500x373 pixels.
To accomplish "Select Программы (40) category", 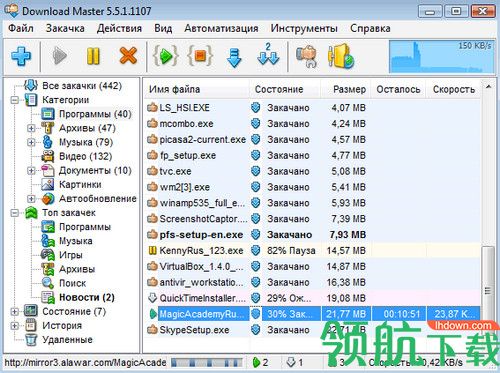I will pyautogui.click(x=95, y=114).
